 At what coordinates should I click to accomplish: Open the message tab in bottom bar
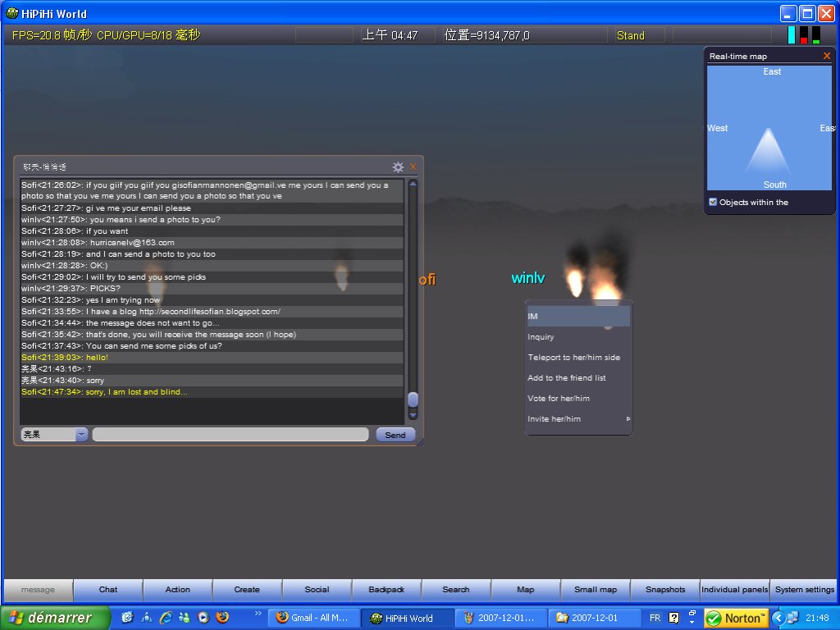pyautogui.click(x=38, y=590)
